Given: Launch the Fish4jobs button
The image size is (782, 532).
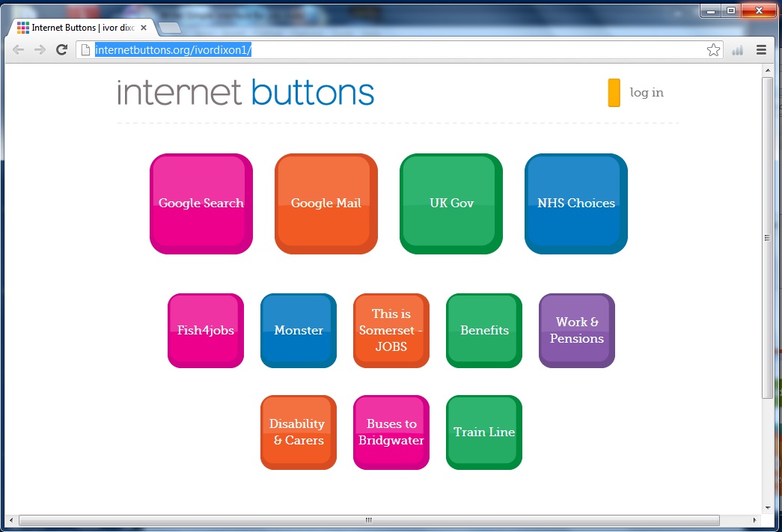Looking at the screenshot, I should tap(206, 331).
